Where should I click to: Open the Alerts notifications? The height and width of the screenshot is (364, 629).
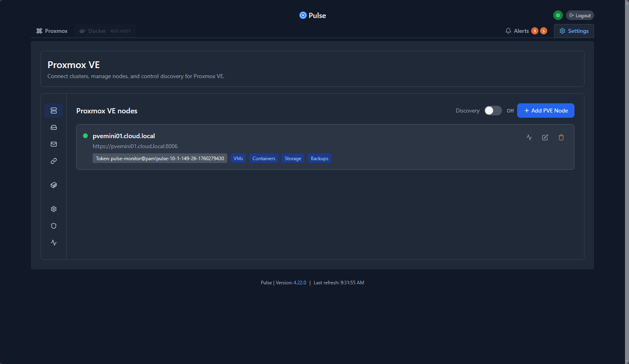pyautogui.click(x=526, y=31)
